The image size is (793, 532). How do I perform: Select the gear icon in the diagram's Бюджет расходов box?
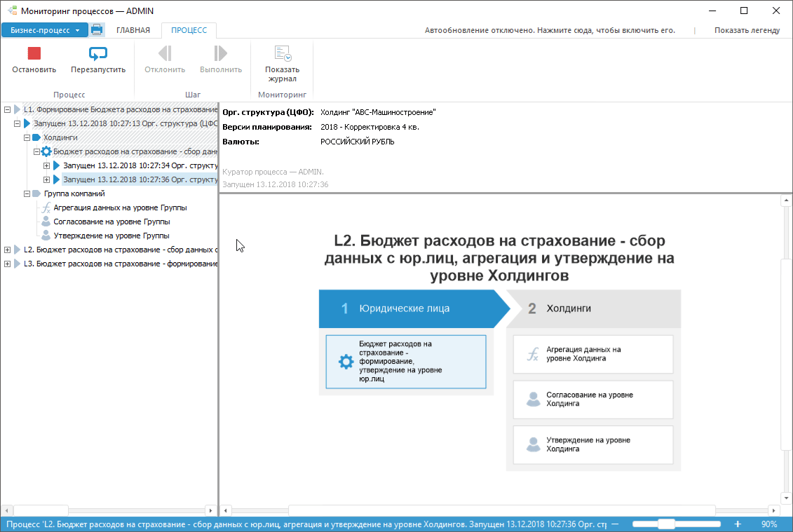pos(346,362)
